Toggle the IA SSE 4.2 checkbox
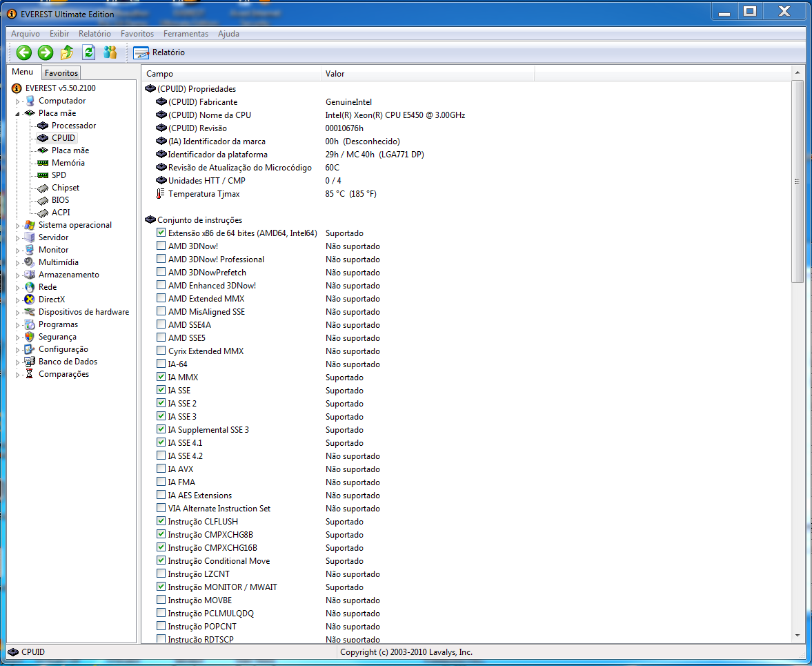This screenshot has height=666, width=812. pos(161,456)
